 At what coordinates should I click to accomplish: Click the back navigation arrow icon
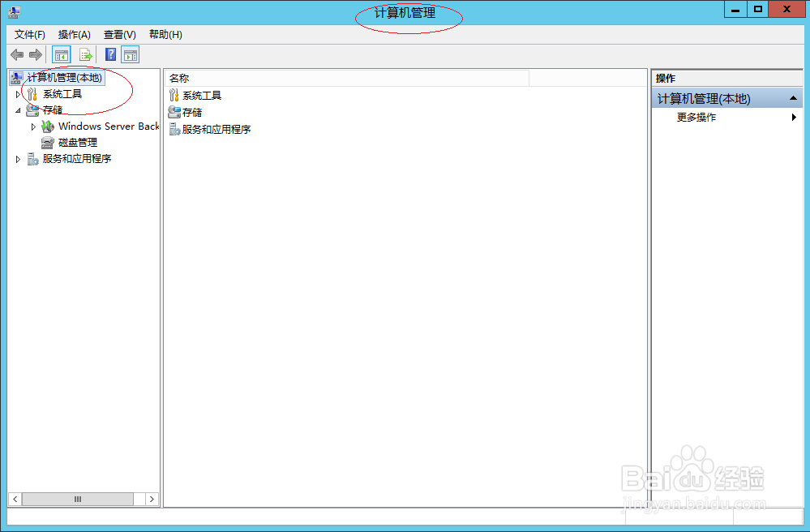tap(16, 54)
